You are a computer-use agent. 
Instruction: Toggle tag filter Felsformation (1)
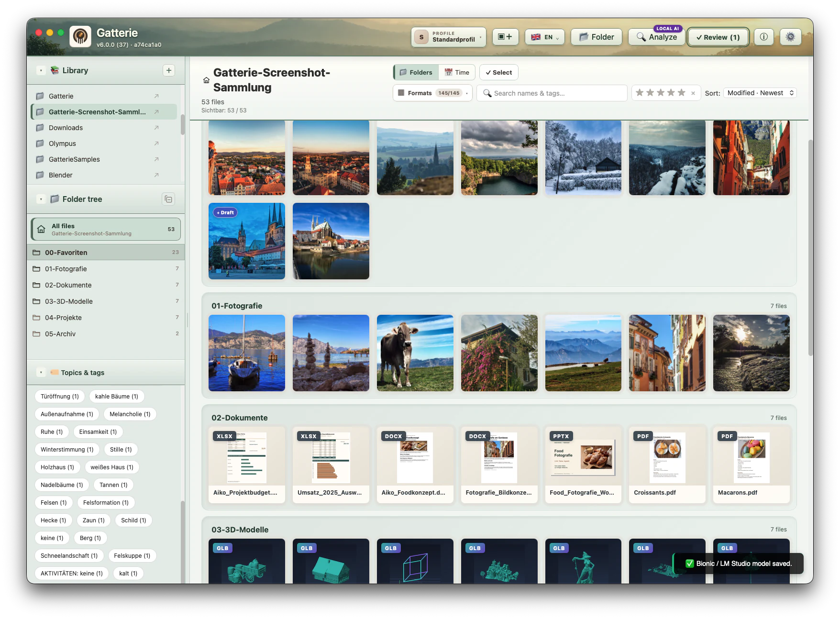pyautogui.click(x=106, y=503)
